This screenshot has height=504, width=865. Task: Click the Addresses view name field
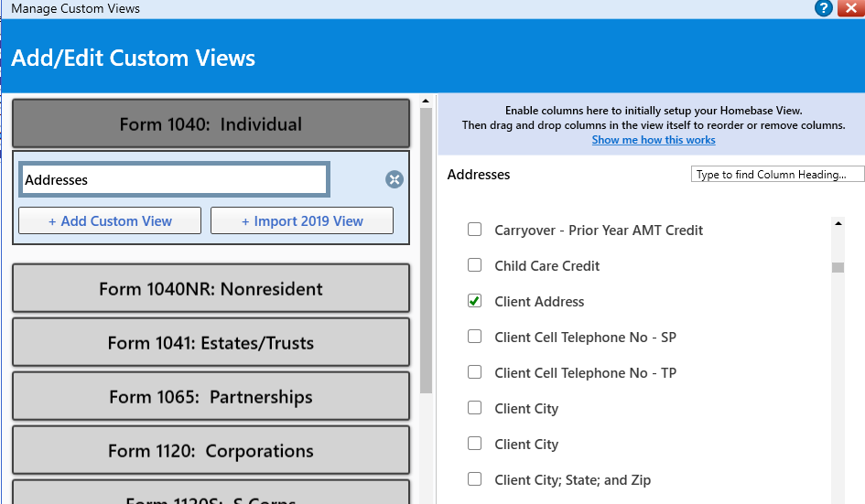click(x=174, y=180)
